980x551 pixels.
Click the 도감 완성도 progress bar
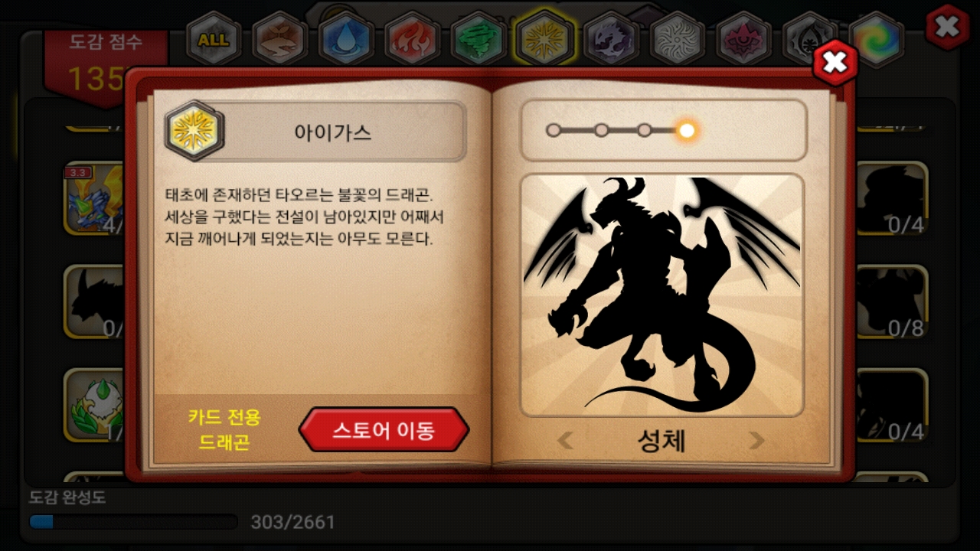point(133,522)
